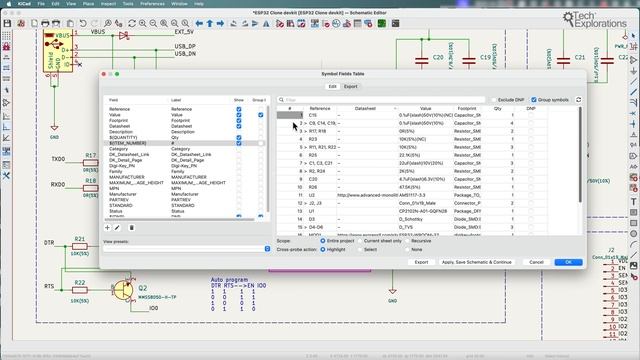
Task: Toggle Show checkbox for Footprint field
Action: tap(239, 120)
